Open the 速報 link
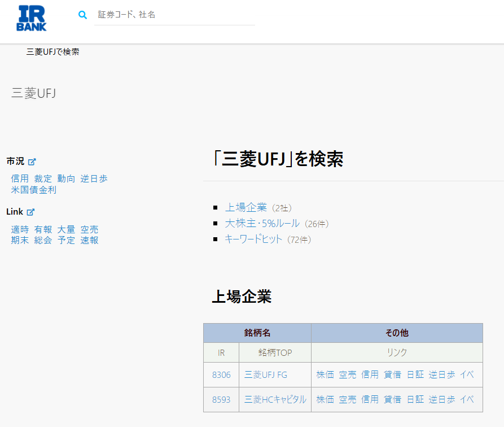This screenshot has height=427, width=504. 89,240
